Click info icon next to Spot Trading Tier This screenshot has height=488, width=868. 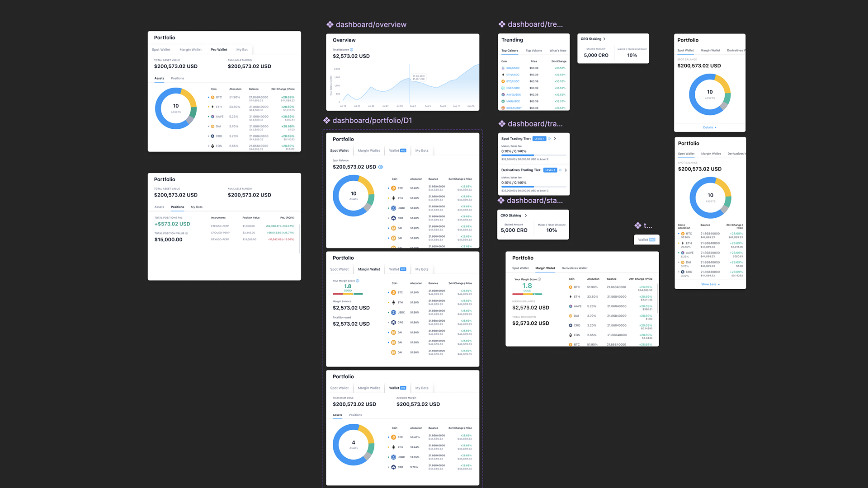click(550, 139)
